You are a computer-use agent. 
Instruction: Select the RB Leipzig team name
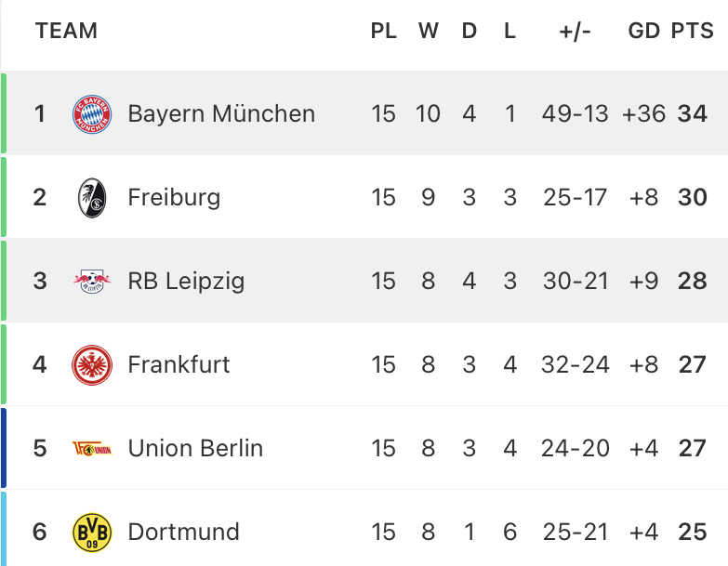click(186, 282)
